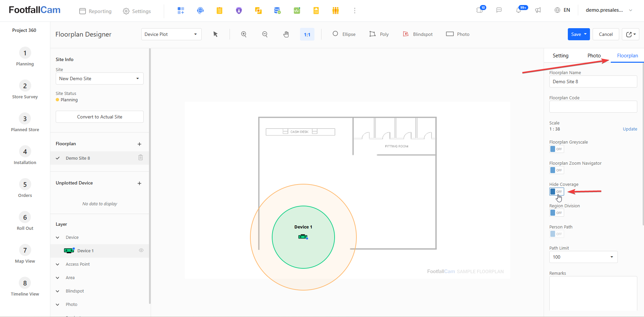Screen dimensions: 644x317
Task: Open the blue globe app icon
Action: click(200, 11)
